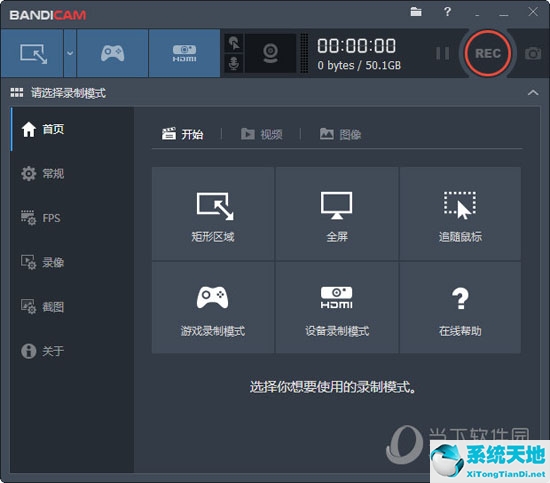Open the 首页 home section

[x=72, y=129]
